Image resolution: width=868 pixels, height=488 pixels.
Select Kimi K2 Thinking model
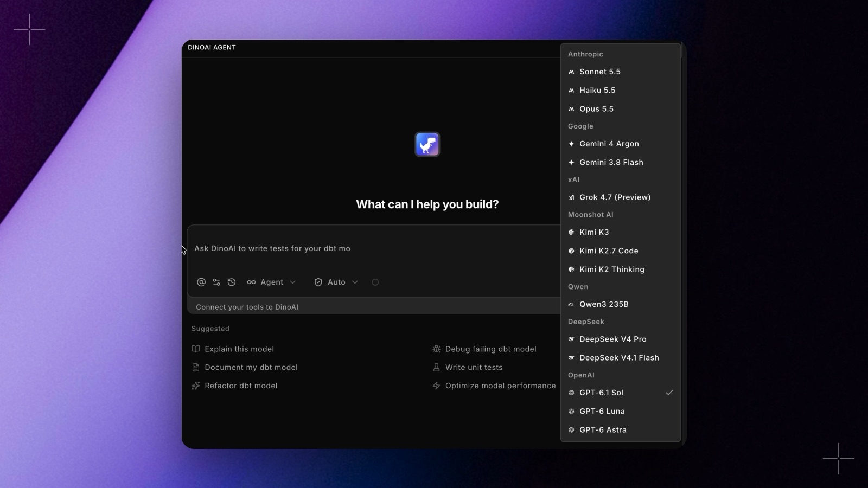coord(621,269)
